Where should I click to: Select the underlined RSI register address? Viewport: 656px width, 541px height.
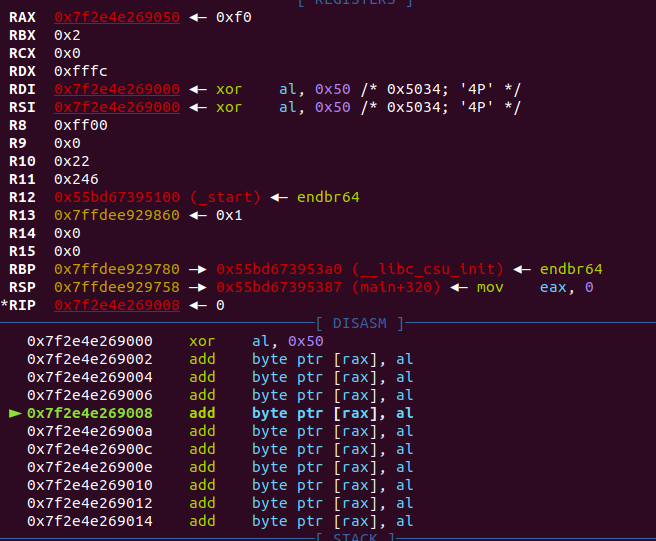click(x=117, y=107)
